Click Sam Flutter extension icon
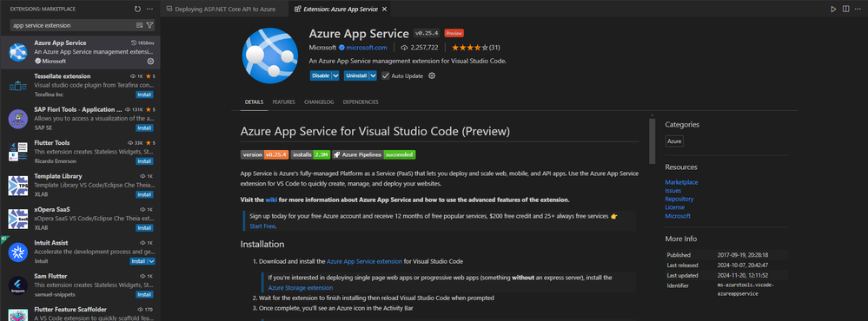The height and width of the screenshot is (321, 868). click(17, 285)
